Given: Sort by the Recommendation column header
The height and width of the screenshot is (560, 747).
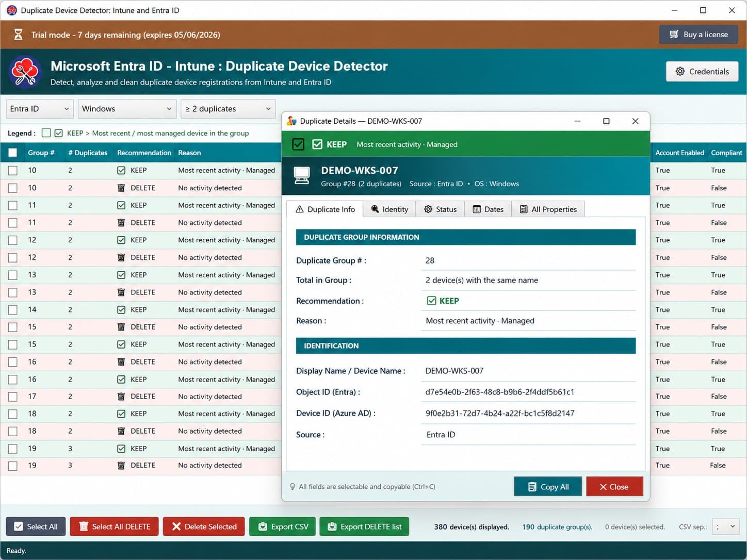Looking at the screenshot, I should click(x=144, y=153).
